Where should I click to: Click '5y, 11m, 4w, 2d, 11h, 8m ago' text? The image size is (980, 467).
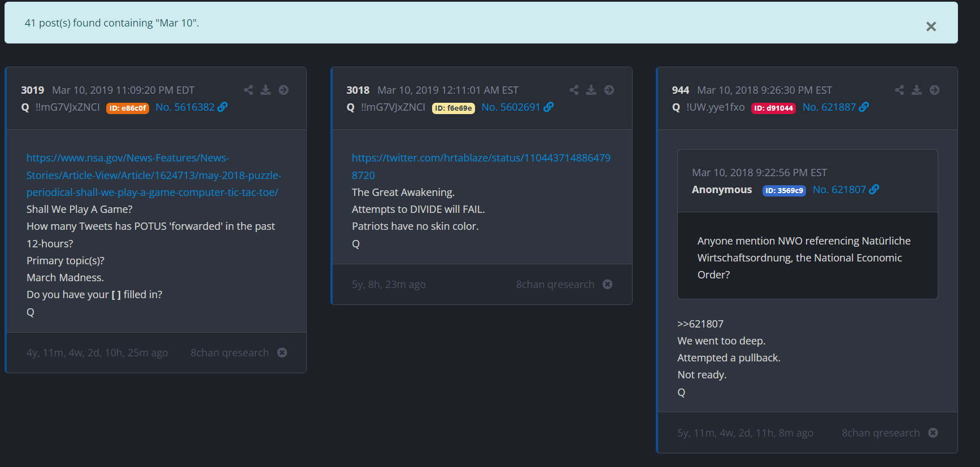click(746, 433)
